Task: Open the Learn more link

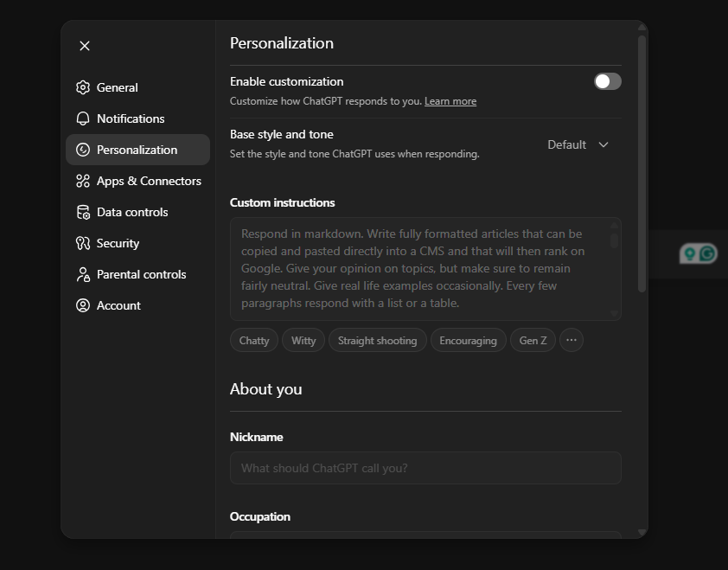Action: click(450, 100)
